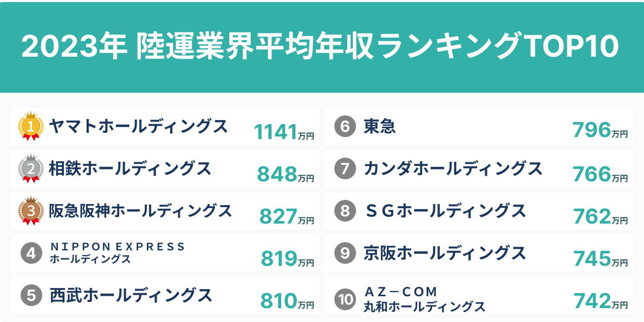
Task: Click the gray number 7 circle badge
Action: [345, 168]
